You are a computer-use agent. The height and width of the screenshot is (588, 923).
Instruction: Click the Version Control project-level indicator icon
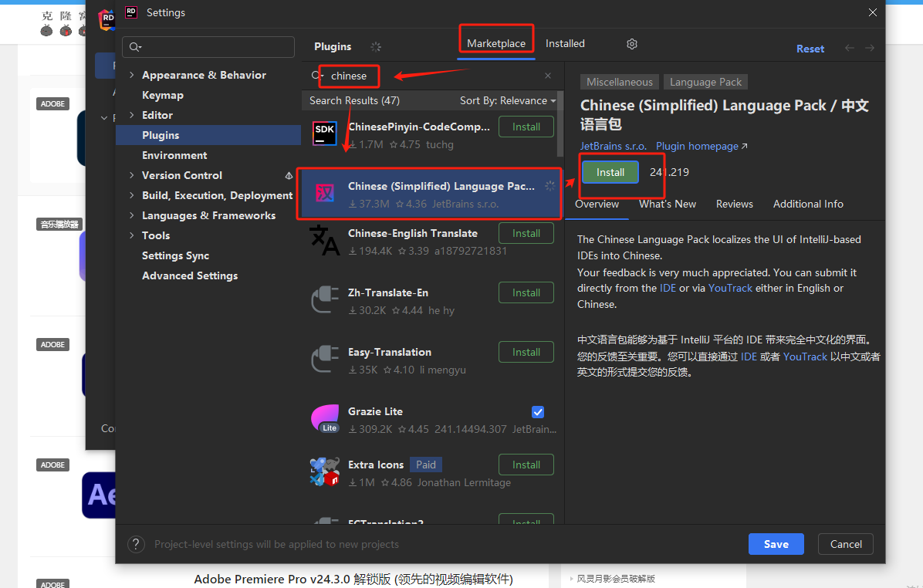289,175
